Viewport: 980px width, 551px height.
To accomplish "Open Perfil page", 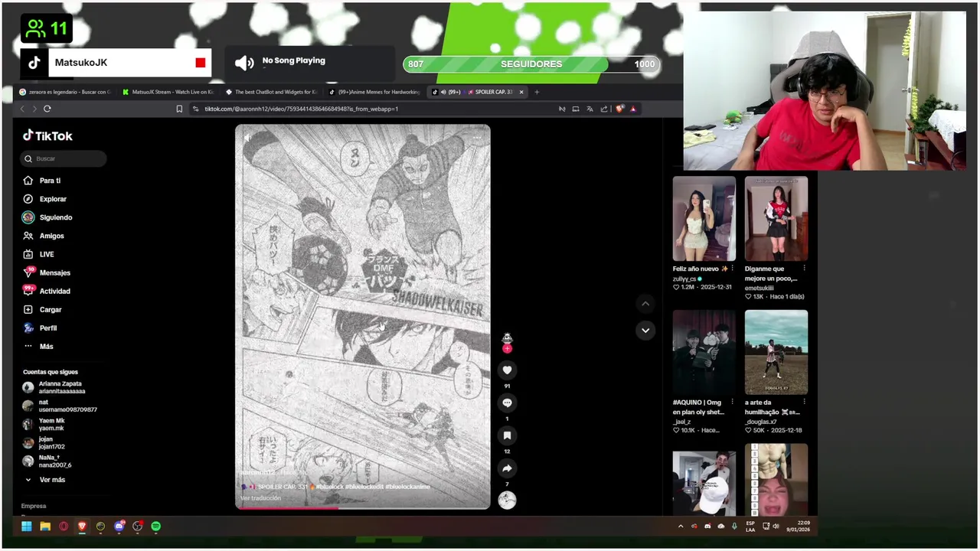I will click(40, 328).
